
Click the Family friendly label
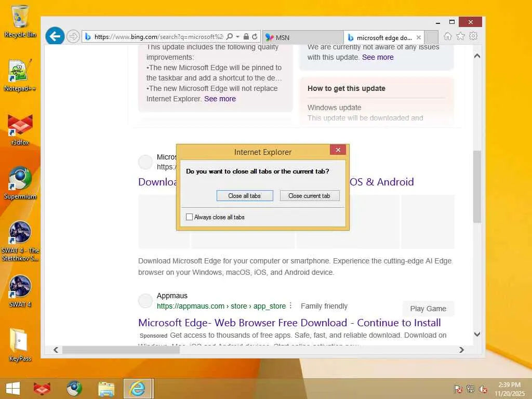point(324,306)
